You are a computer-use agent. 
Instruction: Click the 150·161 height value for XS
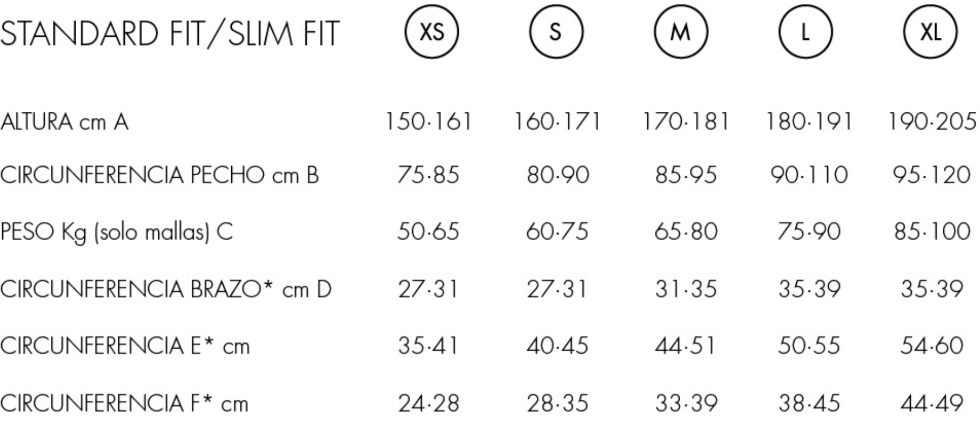pyautogui.click(x=428, y=122)
